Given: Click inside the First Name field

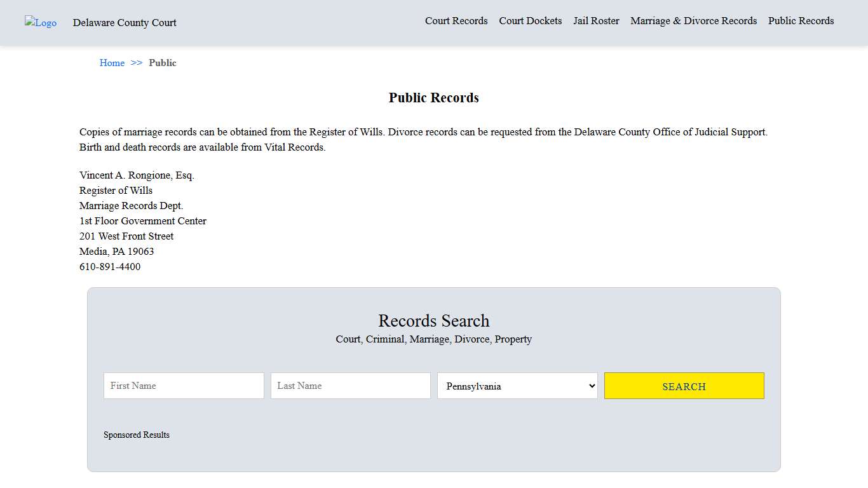Looking at the screenshot, I should 183,386.
